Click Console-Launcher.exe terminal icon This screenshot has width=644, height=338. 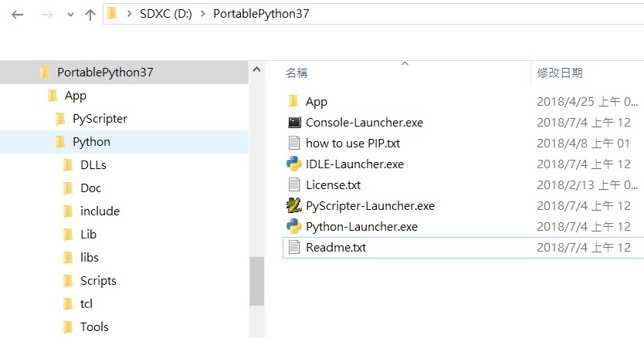coord(294,122)
